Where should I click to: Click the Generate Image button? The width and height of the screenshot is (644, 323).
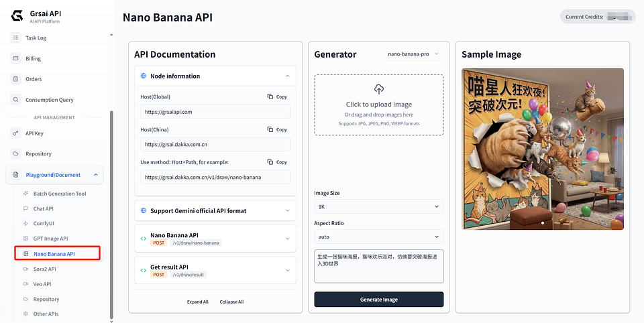pos(378,300)
